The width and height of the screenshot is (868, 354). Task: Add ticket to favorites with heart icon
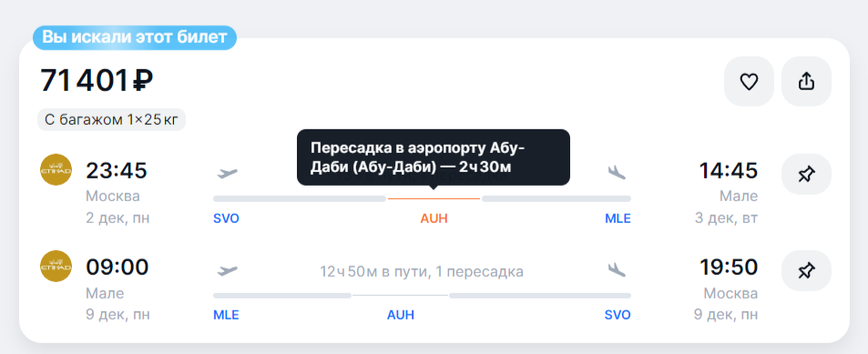(749, 81)
